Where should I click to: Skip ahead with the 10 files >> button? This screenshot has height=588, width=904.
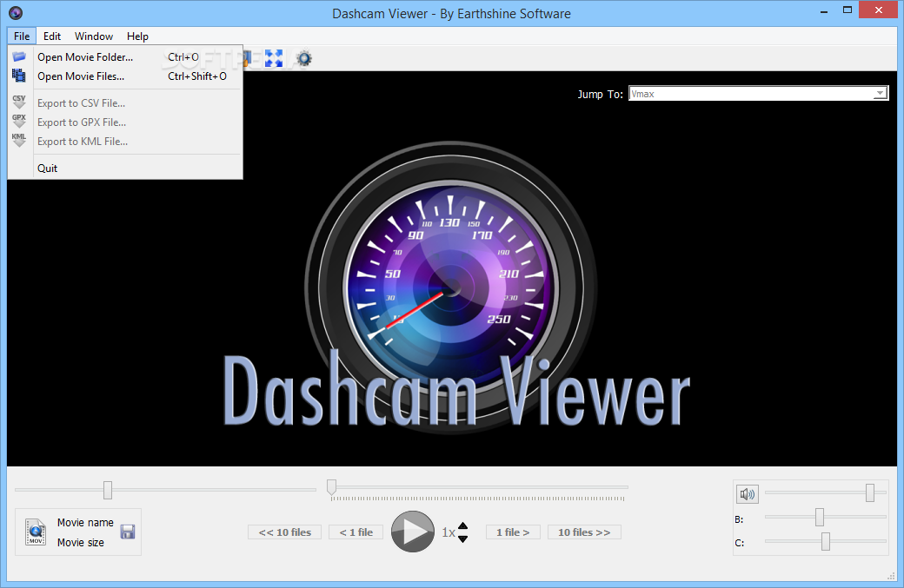(x=584, y=532)
